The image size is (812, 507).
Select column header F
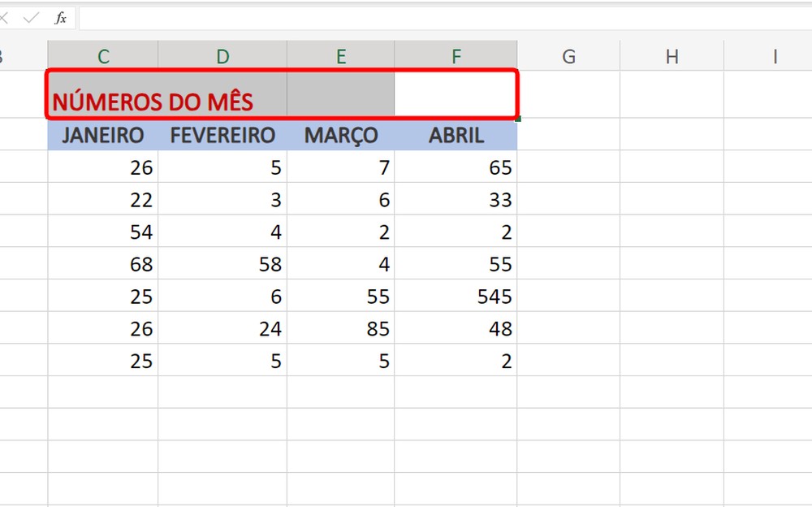[456, 56]
